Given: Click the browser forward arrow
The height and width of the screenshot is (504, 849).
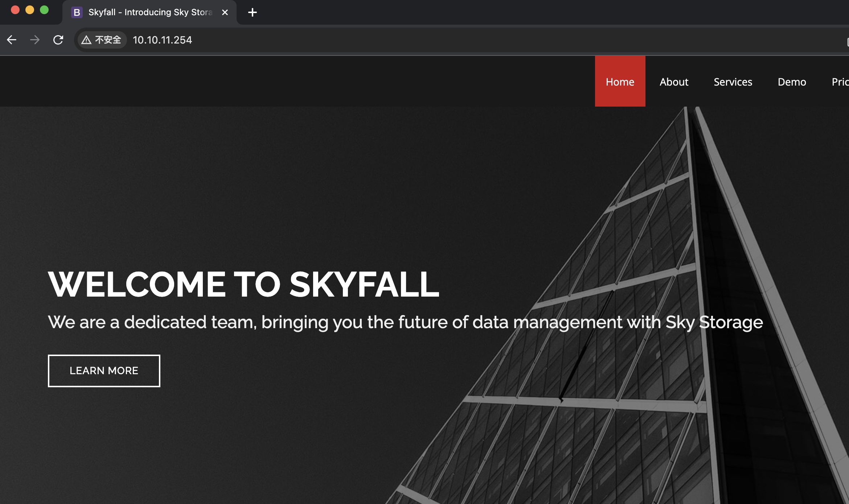Looking at the screenshot, I should [x=35, y=40].
